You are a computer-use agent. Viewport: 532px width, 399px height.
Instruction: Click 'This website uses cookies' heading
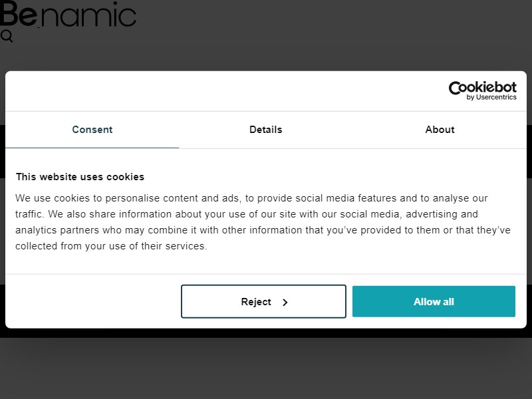pos(80,177)
